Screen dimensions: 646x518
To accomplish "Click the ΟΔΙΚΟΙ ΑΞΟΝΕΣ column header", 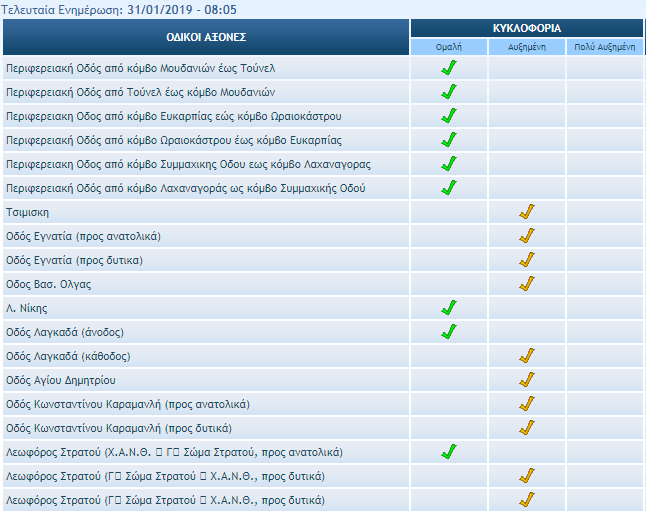I will 206,37.
